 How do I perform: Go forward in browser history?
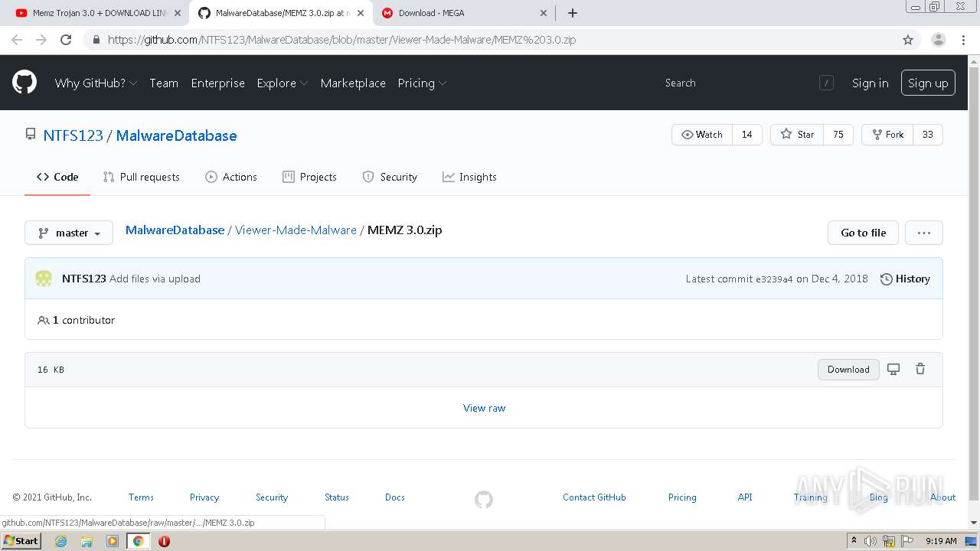[41, 40]
